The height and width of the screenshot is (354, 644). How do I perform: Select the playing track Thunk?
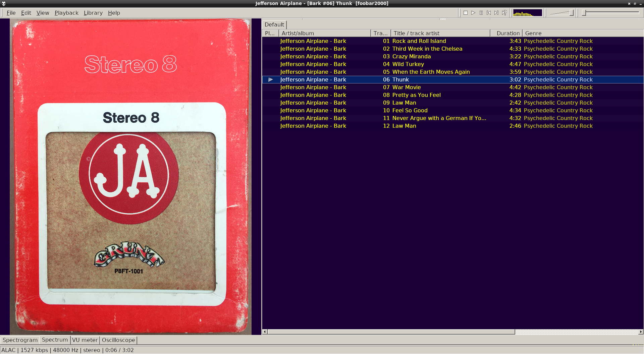[x=453, y=79]
